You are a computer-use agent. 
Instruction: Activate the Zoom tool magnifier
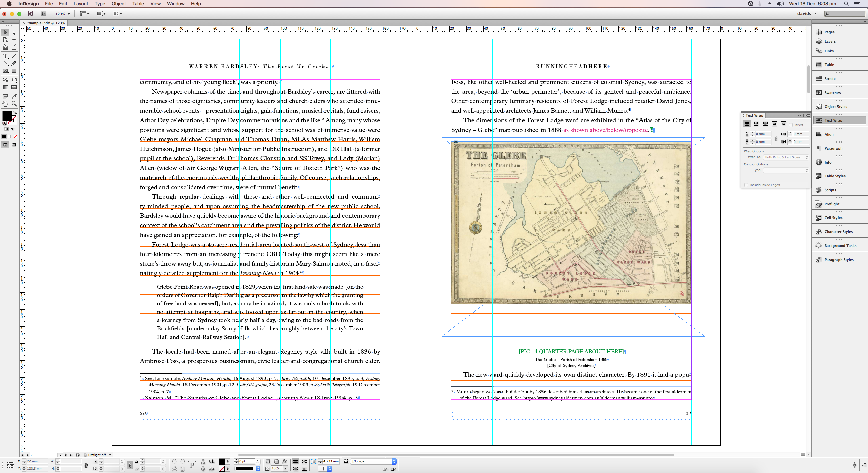click(x=14, y=104)
